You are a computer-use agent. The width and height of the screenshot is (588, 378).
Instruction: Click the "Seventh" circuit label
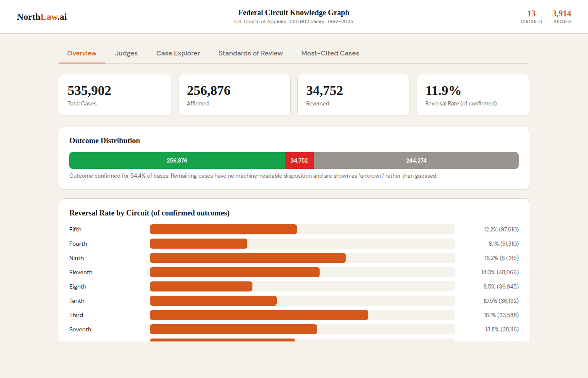80,329
